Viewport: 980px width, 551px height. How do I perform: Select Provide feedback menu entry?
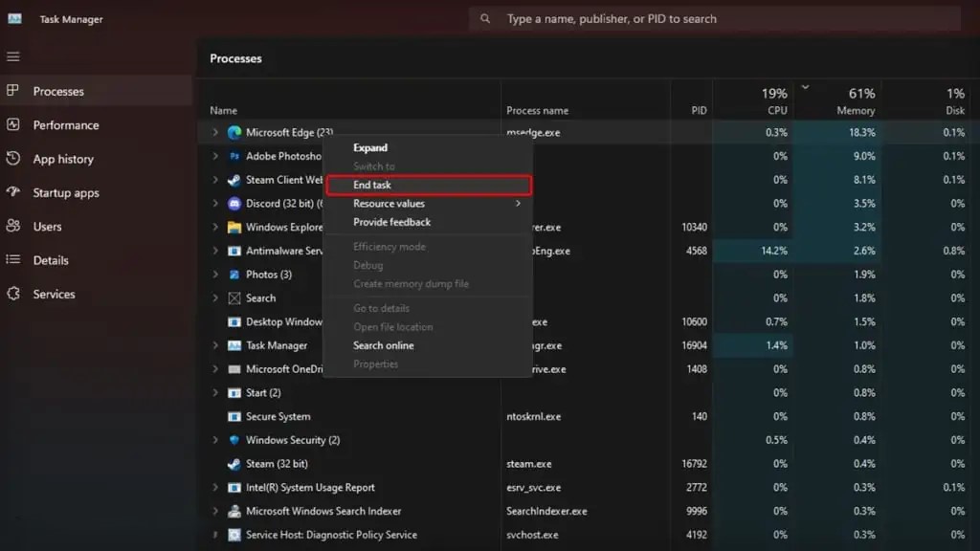click(x=392, y=222)
